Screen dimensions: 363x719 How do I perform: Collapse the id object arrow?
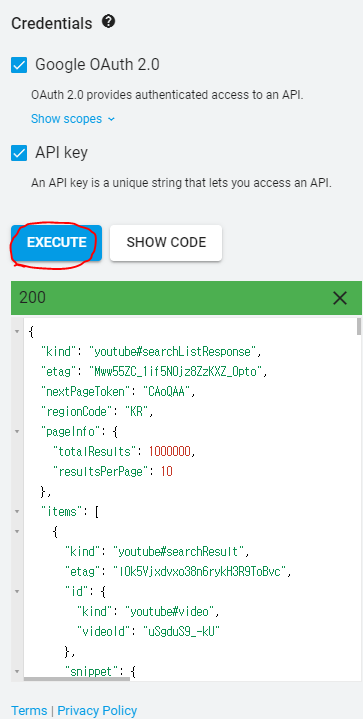click(17, 592)
